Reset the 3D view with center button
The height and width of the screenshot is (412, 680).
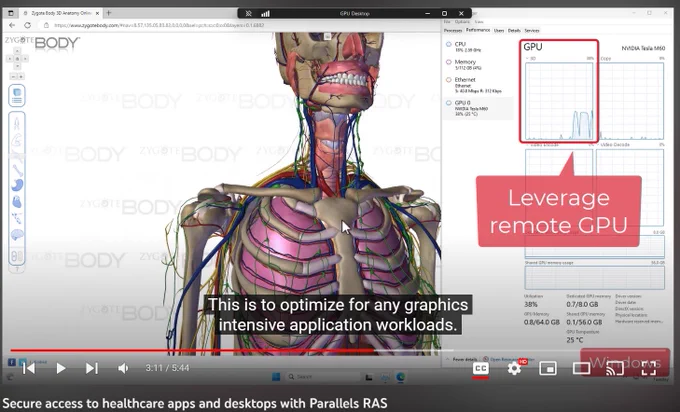[17, 59]
